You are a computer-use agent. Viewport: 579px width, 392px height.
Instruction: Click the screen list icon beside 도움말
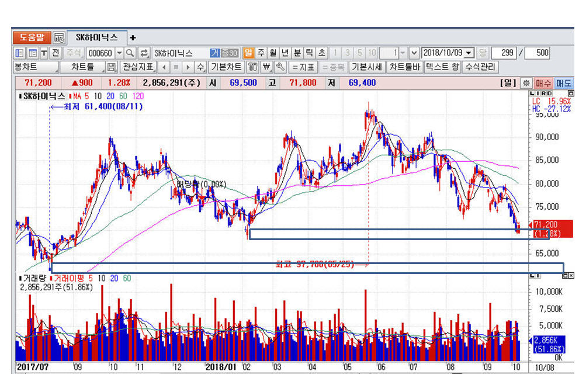click(x=59, y=38)
